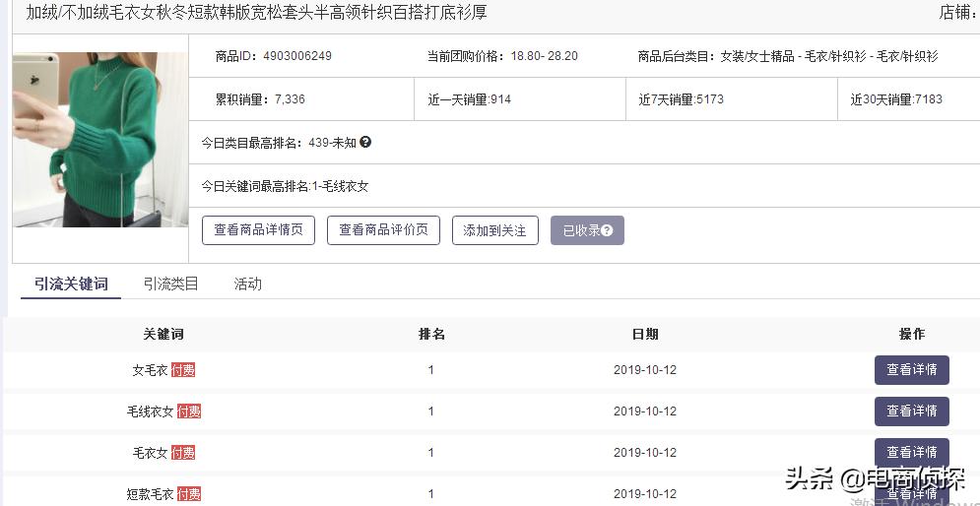Open the 活动 tab
Screen dimensions: 980x506
coord(247,284)
